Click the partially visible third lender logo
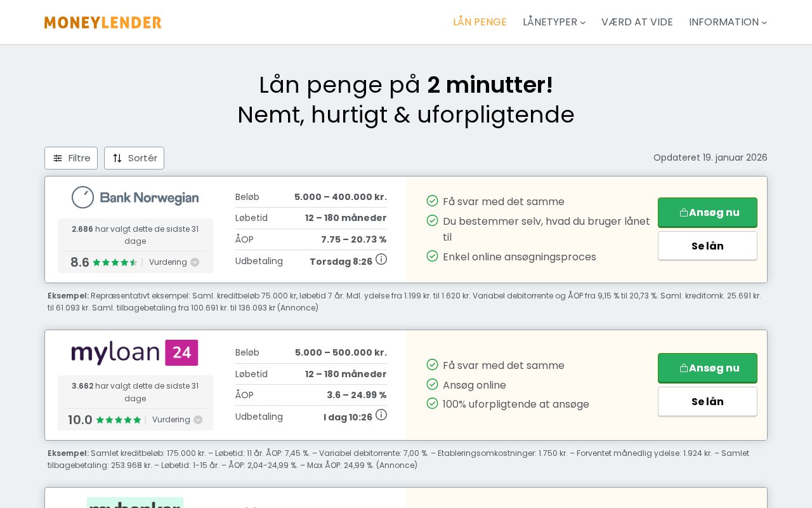Viewport: 812px width, 508px height. (135, 502)
